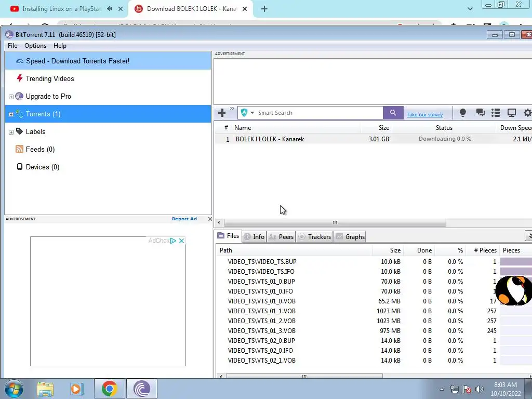Click the Downloading 0.0 % progress bar
This screenshot has height=399, width=532.
click(445, 139)
